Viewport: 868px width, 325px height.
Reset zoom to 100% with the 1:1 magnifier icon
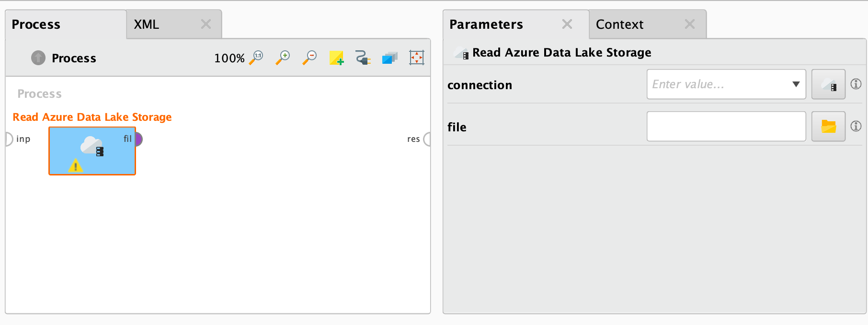[x=256, y=58]
